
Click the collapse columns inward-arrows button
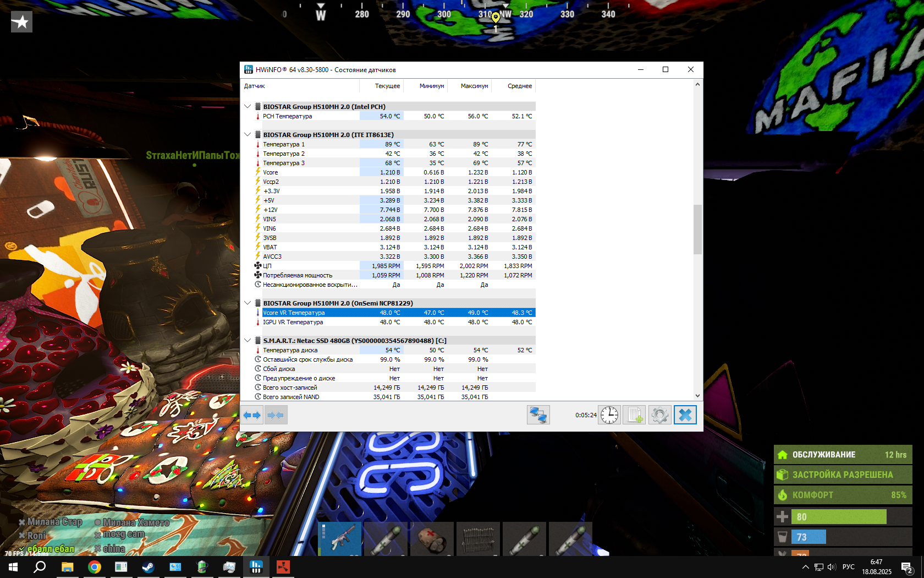tap(276, 415)
